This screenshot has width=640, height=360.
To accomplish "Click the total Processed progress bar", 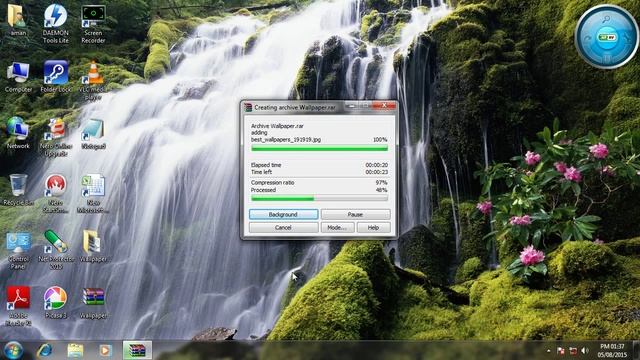I will point(319,198).
